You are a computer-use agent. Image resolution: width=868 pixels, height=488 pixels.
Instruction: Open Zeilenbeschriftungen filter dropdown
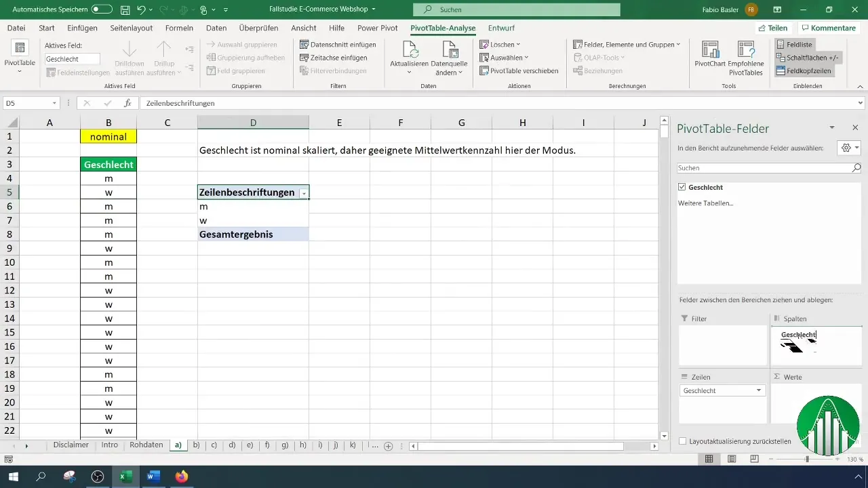303,193
